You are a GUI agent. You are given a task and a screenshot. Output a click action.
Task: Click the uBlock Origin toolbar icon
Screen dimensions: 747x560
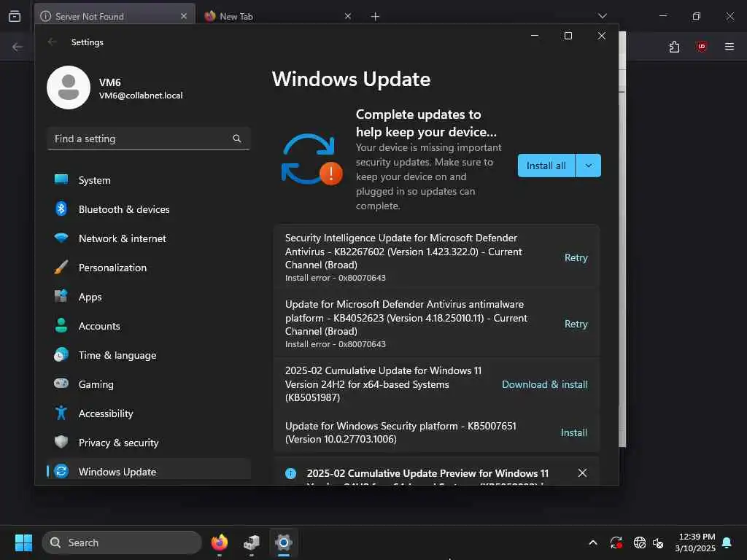[701, 47]
